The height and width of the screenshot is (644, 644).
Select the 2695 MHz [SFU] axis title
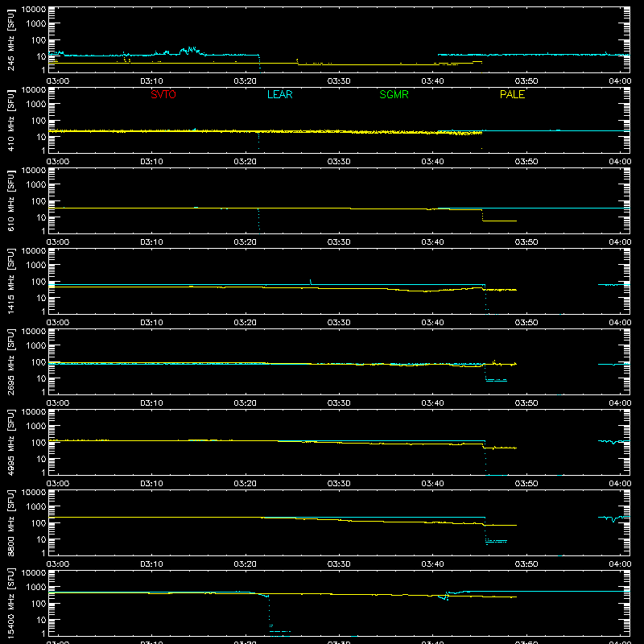[11, 361]
